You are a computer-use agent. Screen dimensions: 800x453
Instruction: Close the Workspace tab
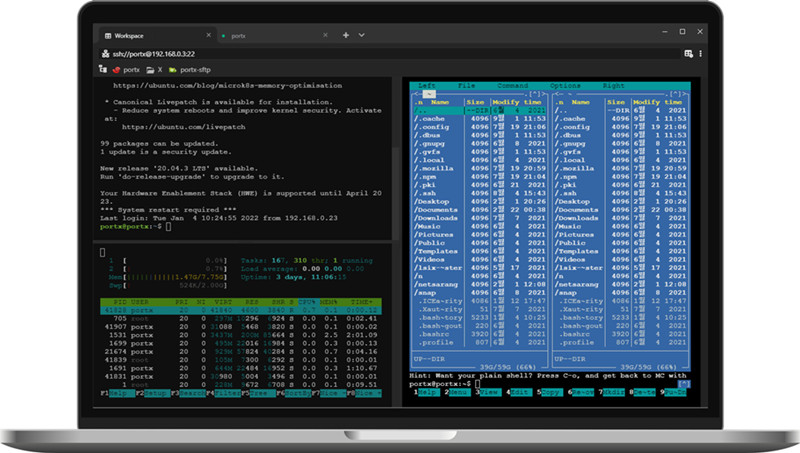207,34
